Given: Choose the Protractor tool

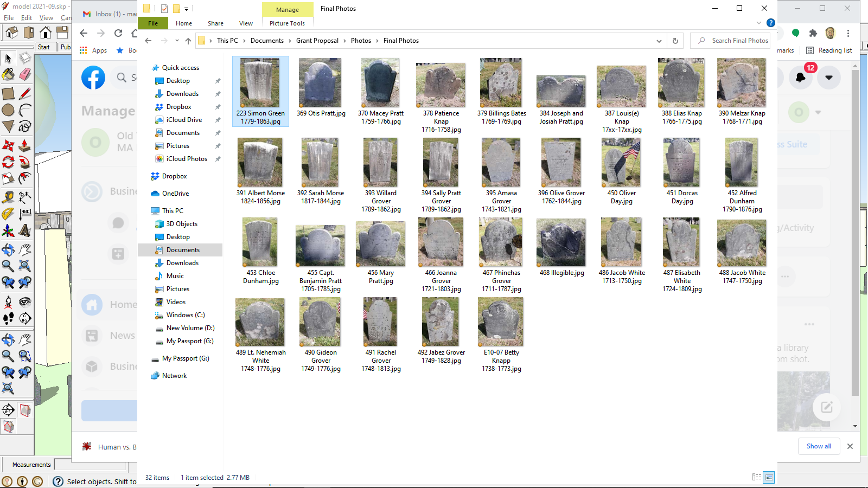Looking at the screenshot, I should coord(8,214).
